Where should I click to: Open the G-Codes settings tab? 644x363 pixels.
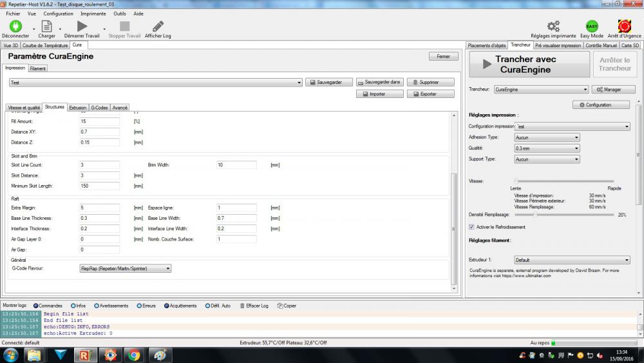pyautogui.click(x=99, y=108)
